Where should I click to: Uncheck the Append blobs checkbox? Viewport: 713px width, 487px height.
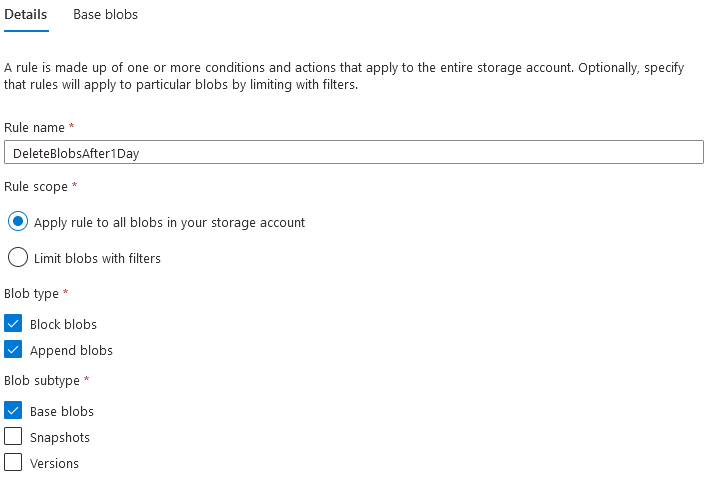[13, 350]
